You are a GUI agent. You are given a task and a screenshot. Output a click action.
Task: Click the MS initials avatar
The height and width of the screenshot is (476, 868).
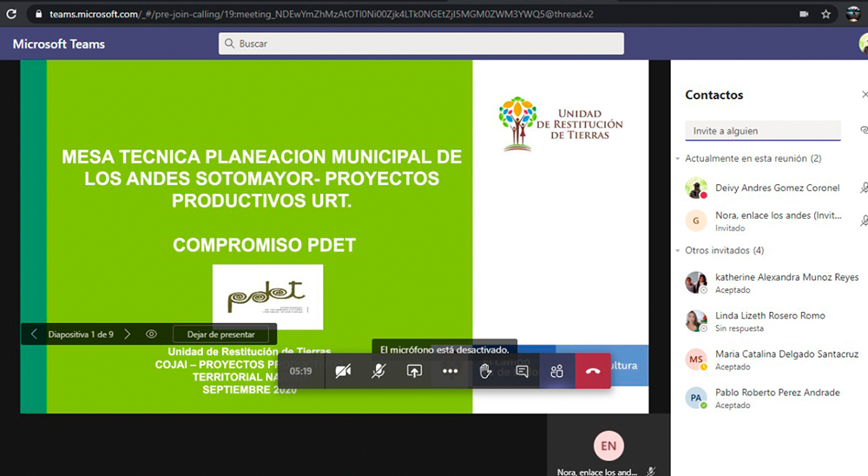point(696,359)
